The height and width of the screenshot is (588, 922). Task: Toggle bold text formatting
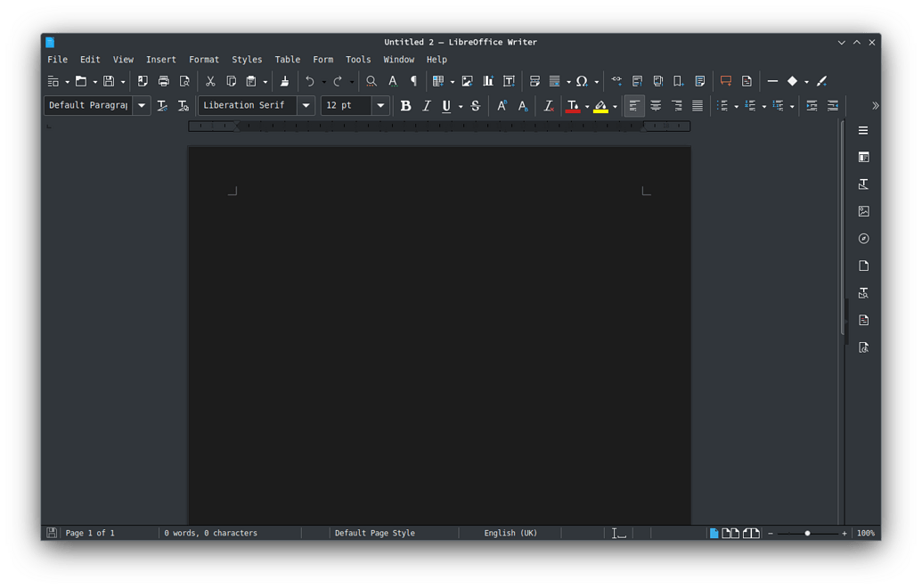(x=406, y=105)
